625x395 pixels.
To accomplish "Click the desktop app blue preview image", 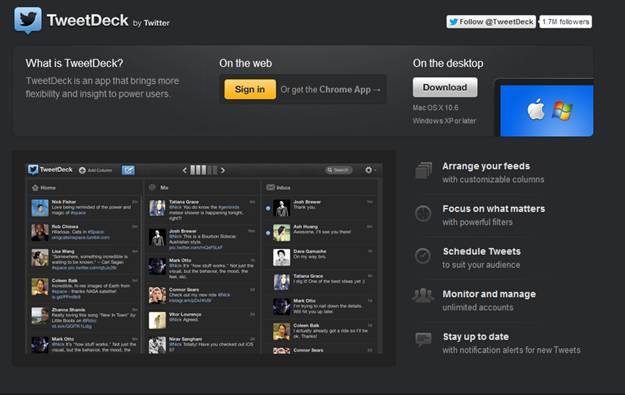I will (x=546, y=110).
